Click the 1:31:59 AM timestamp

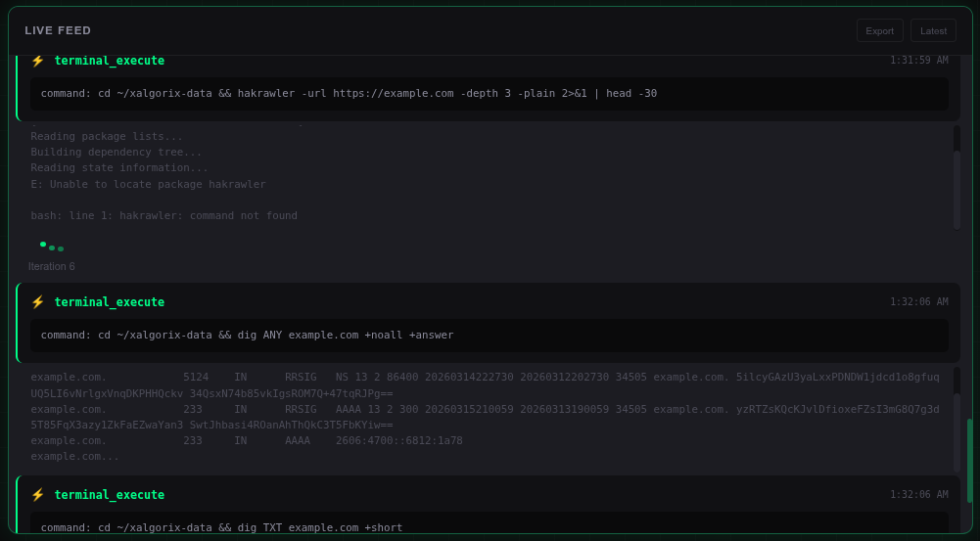918,61
